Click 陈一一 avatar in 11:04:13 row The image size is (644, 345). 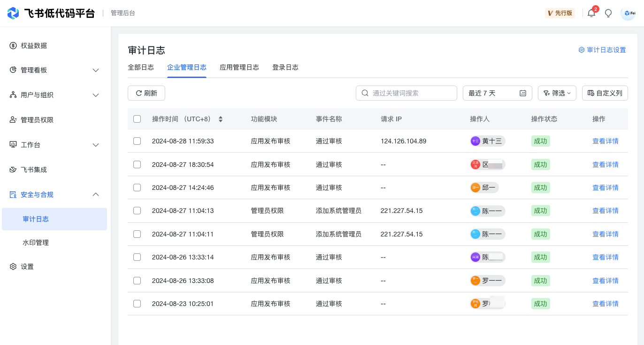[475, 211]
